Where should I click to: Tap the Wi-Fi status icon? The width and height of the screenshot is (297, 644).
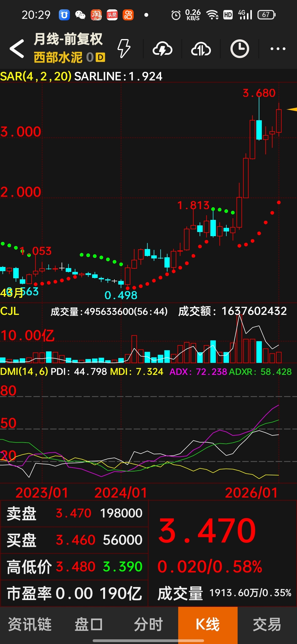pos(212,15)
